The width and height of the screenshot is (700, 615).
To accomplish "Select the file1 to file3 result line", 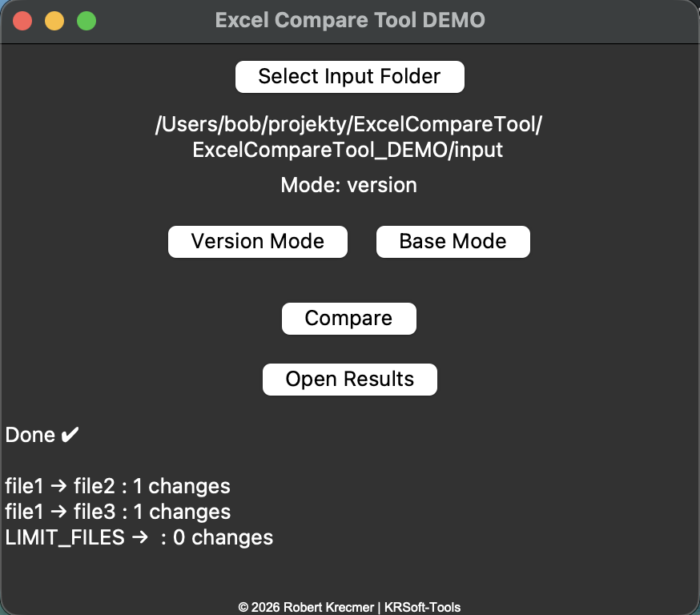I will click(118, 512).
